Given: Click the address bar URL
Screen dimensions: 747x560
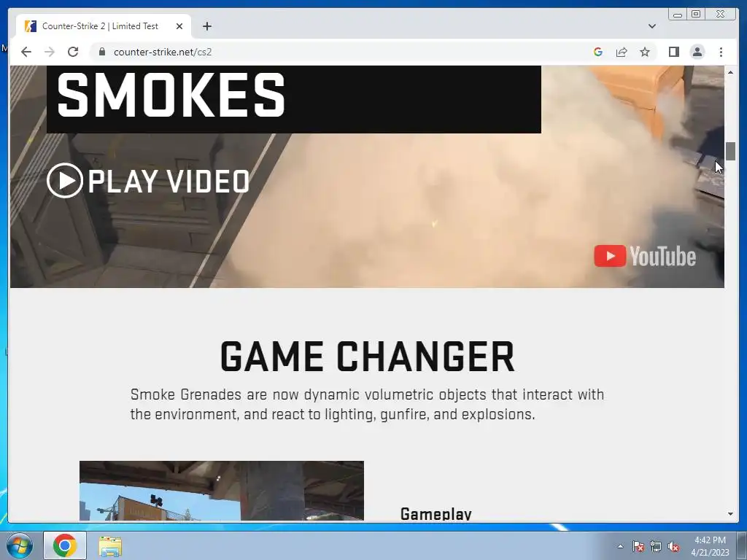Looking at the screenshot, I should click(163, 52).
